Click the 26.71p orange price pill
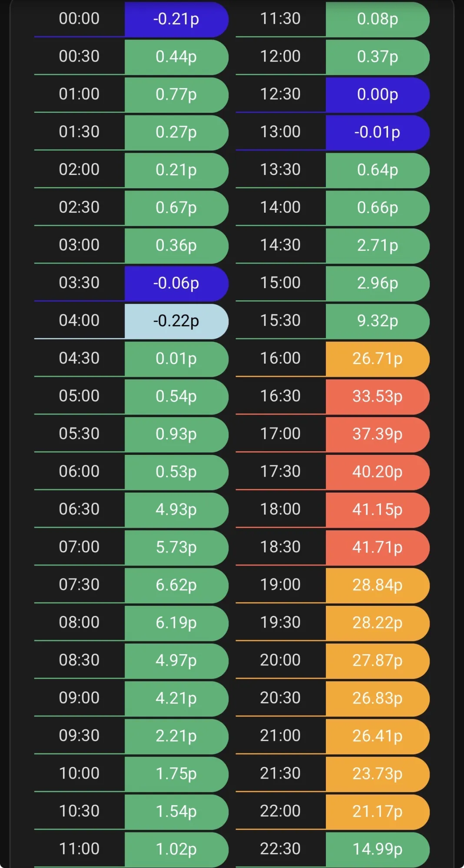 click(377, 359)
